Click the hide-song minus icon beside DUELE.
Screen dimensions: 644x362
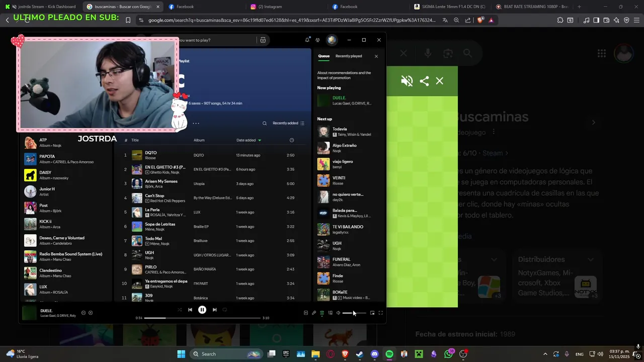(84, 313)
